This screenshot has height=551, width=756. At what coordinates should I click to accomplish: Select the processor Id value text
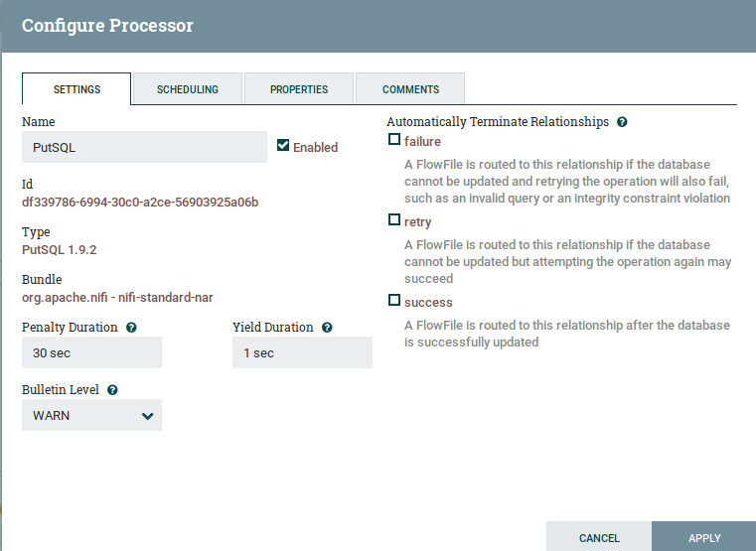[140, 202]
